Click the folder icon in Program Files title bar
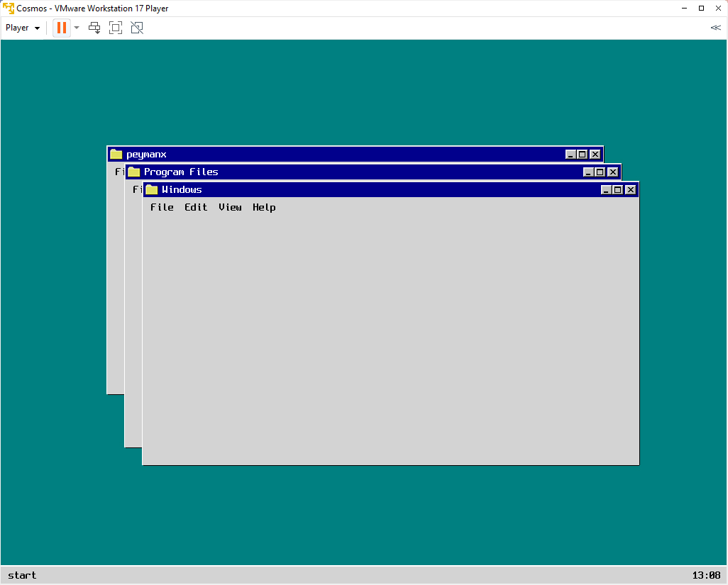The image size is (728, 585). click(134, 172)
